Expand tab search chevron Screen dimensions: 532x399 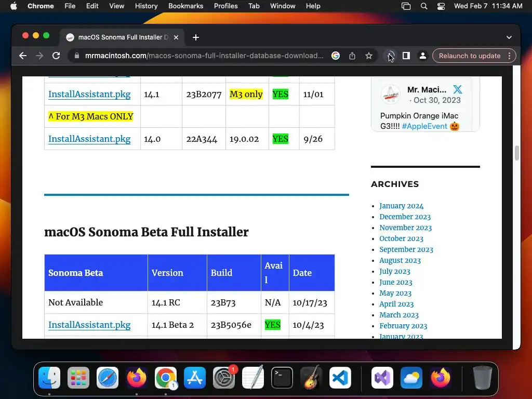509,37
